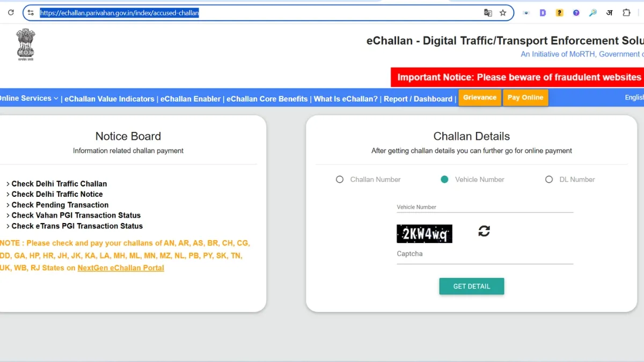Click the Grievance button

click(x=480, y=98)
